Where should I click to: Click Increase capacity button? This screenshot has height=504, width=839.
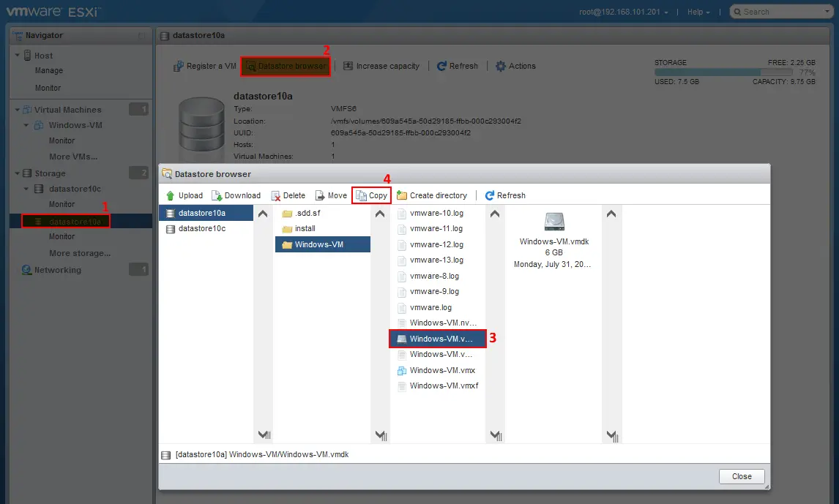coord(381,66)
